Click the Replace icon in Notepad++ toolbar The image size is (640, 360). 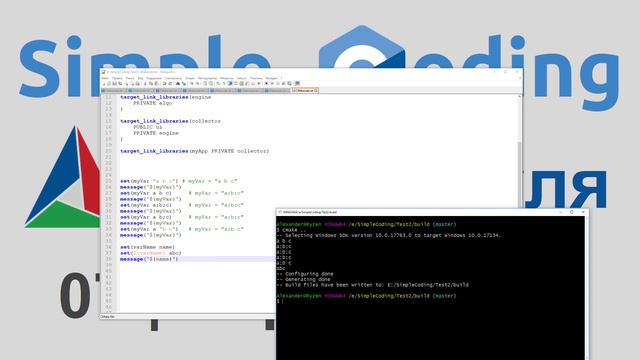point(183,83)
